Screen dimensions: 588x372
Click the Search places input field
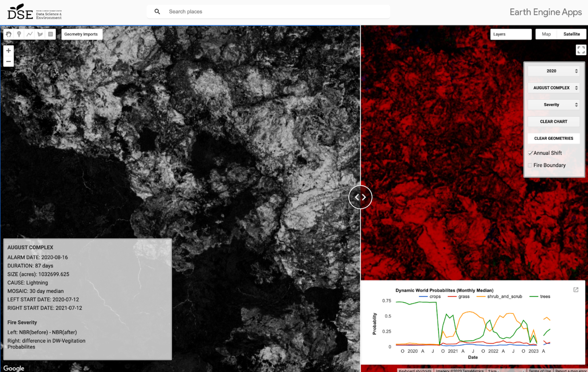coord(268,11)
